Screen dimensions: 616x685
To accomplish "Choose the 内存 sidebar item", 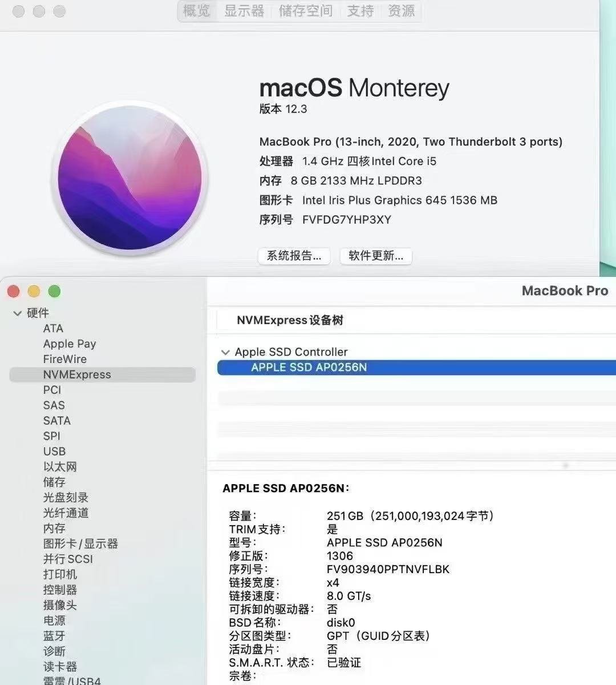I will 54,529.
